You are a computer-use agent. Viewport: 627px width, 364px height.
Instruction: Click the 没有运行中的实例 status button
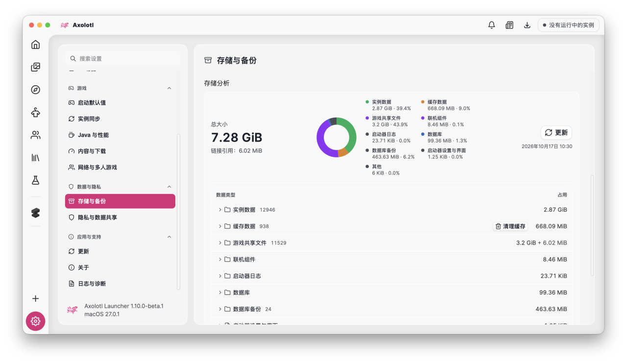click(x=568, y=25)
